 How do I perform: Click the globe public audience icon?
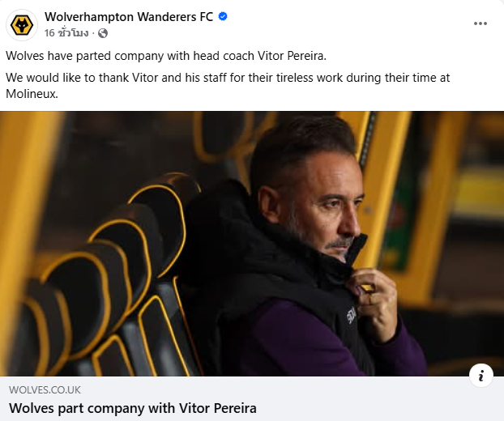pos(103,33)
